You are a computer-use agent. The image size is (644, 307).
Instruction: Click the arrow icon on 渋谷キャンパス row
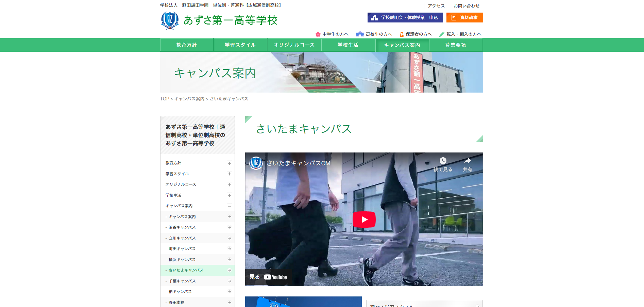[230, 227]
